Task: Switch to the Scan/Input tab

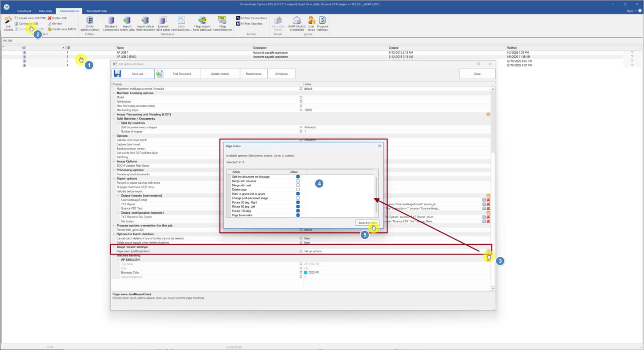Action: pos(24,11)
